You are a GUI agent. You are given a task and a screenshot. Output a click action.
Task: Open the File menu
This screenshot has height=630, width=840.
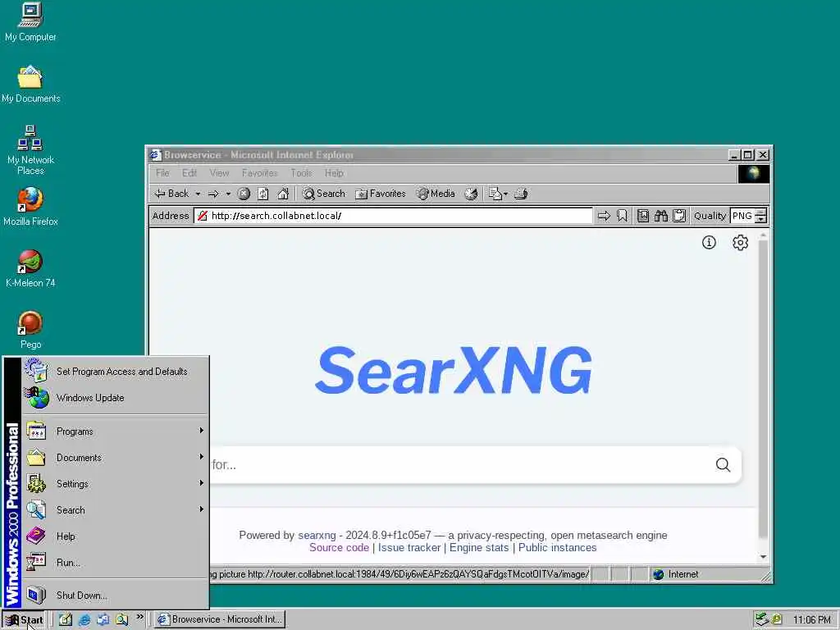pos(162,173)
